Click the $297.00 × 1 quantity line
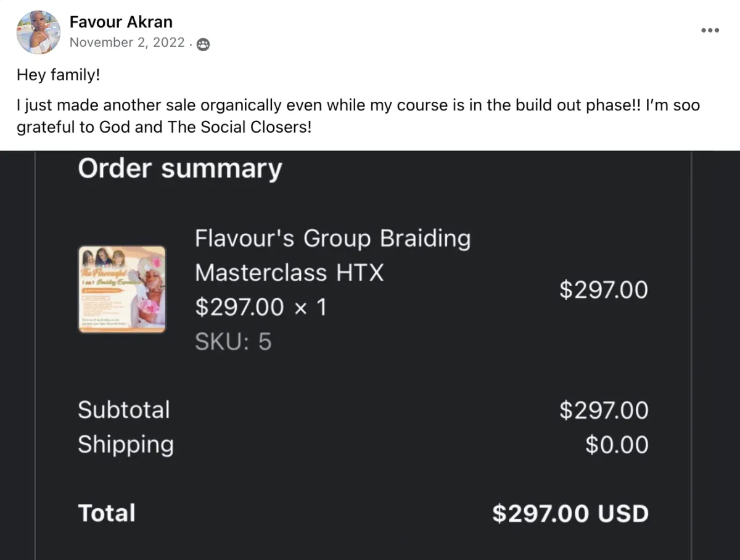The width and height of the screenshot is (740, 560). 260,307
